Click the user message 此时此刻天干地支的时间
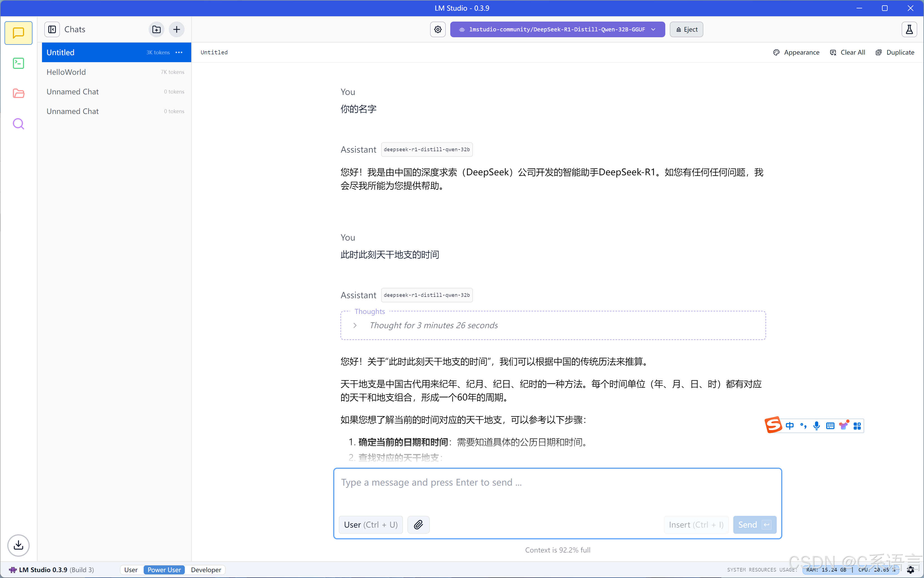This screenshot has height=578, width=924. [390, 255]
